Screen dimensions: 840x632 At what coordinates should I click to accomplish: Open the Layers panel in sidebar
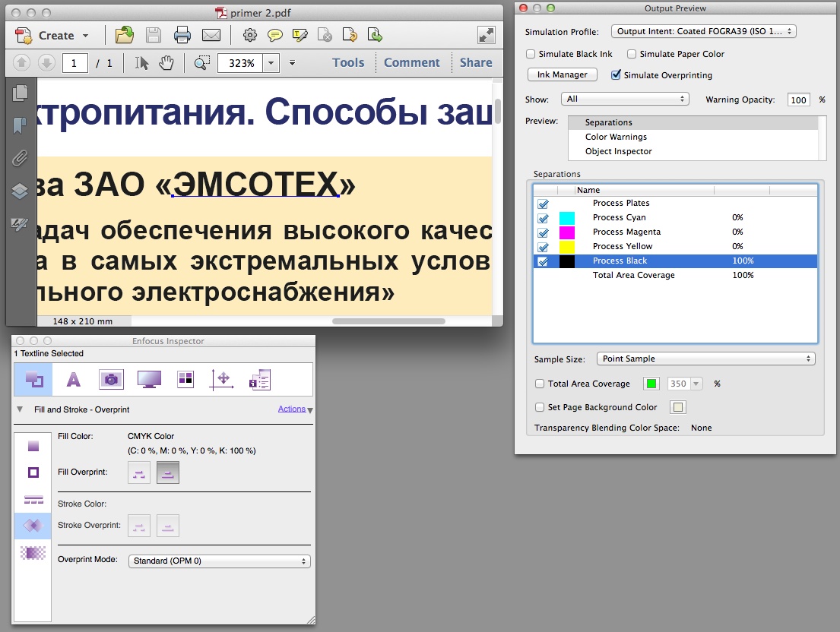[21, 191]
